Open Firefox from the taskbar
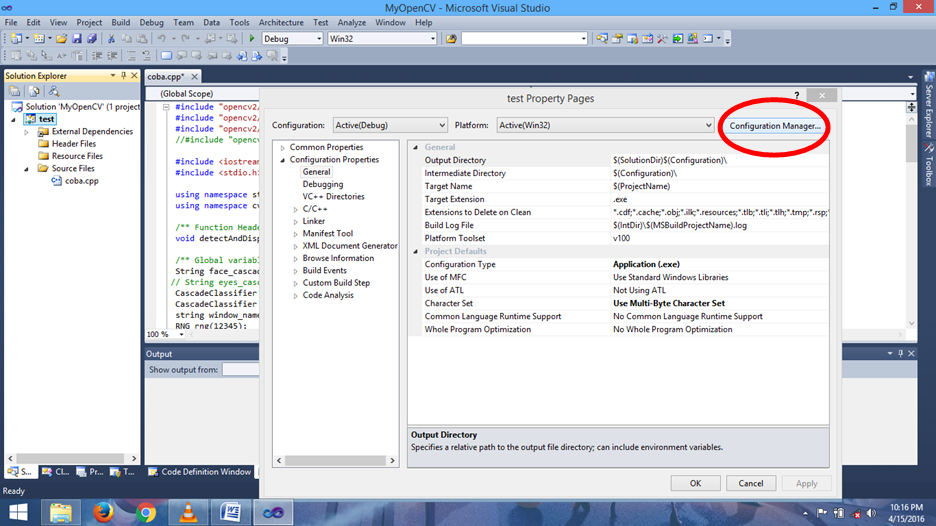936x526 pixels. [x=103, y=512]
